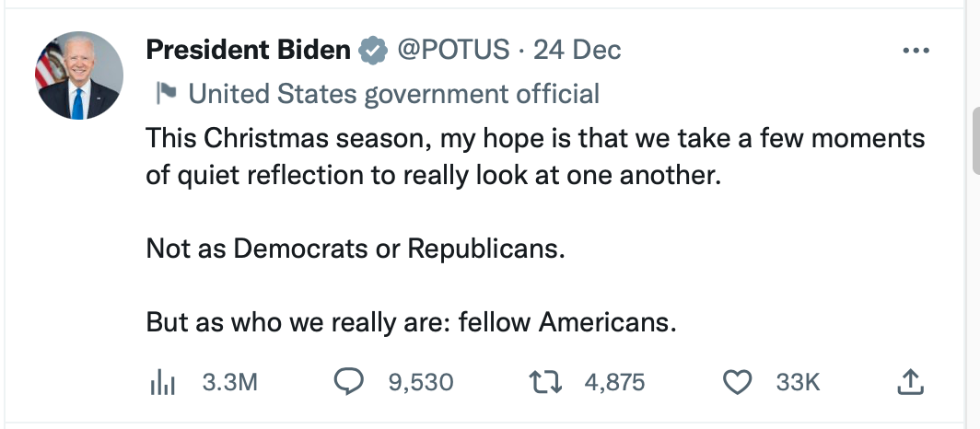Viewport: 980px width, 429px height.
Task: Click the 4,875 retweets count
Action: click(614, 381)
